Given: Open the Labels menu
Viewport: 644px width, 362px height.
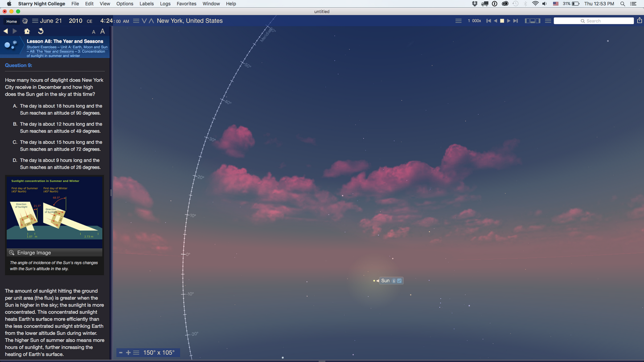Looking at the screenshot, I should 146,4.
